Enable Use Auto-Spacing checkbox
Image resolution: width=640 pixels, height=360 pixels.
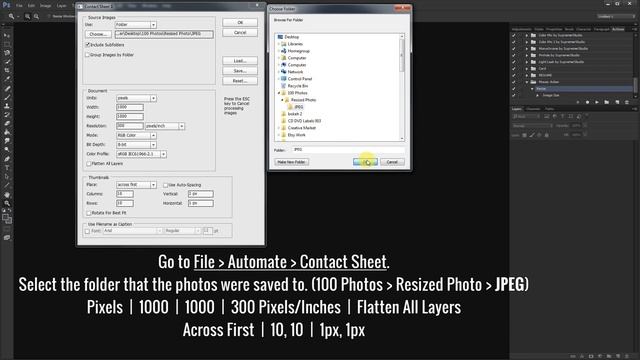(x=165, y=185)
